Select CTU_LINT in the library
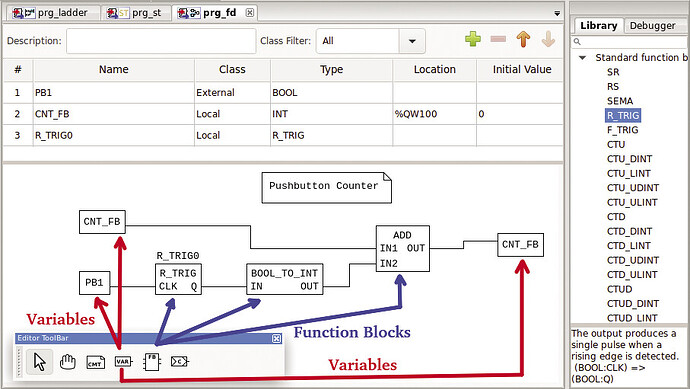 tap(628, 173)
